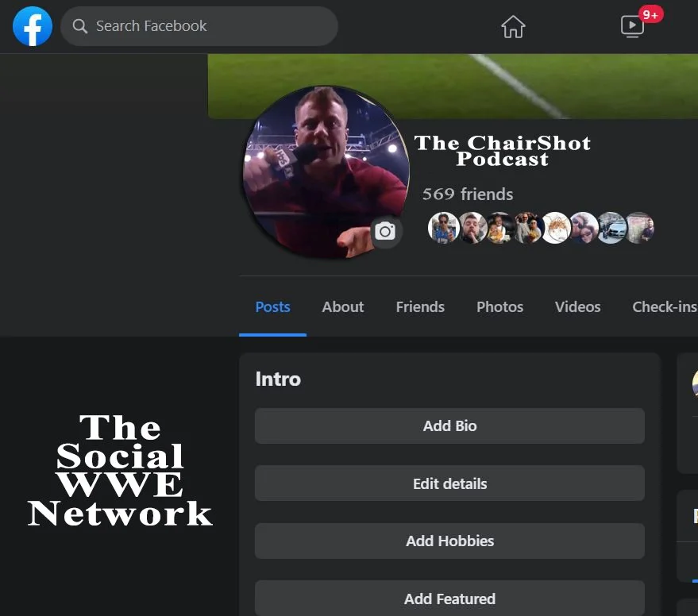Open the last friend avatar in the row

[x=640, y=228]
